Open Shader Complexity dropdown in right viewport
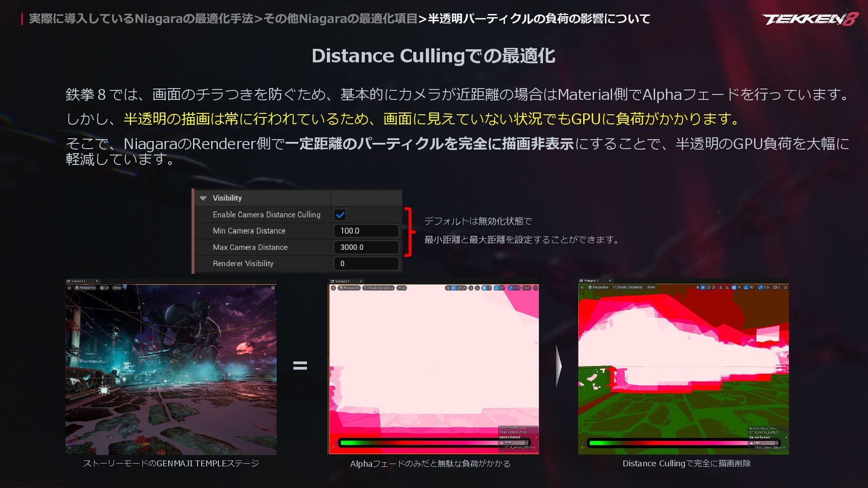Viewport: 868px width, 488px height. click(x=627, y=287)
